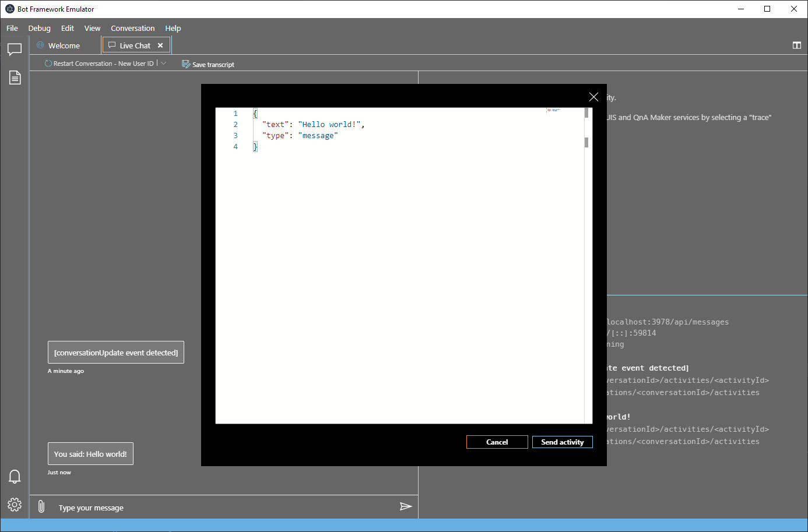Maximize the Bot Framework Emulator window
The height and width of the screenshot is (532, 808).
point(767,9)
